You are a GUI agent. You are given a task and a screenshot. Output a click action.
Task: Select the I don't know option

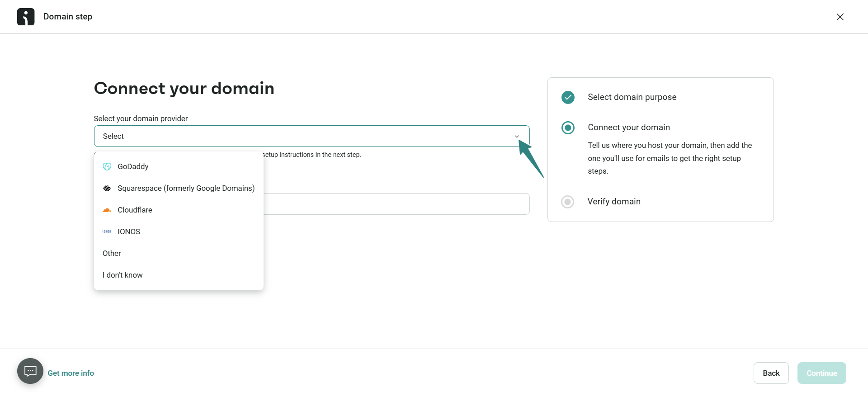pyautogui.click(x=123, y=275)
